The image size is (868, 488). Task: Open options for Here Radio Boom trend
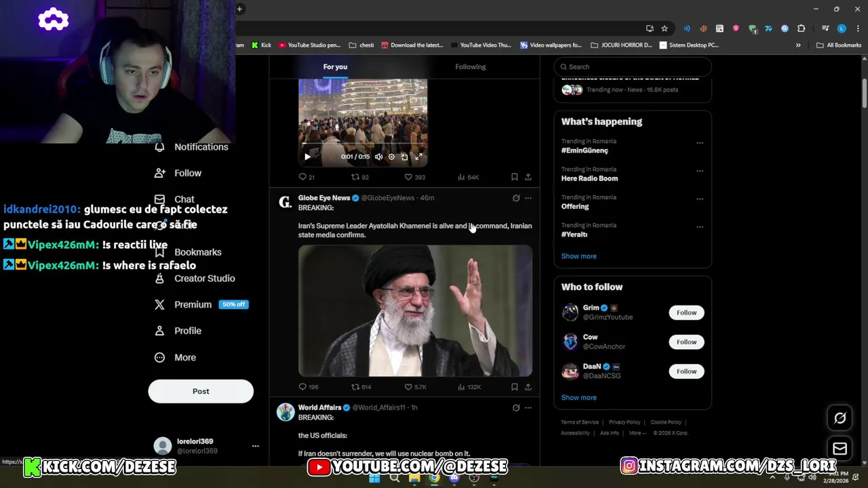[x=700, y=171]
